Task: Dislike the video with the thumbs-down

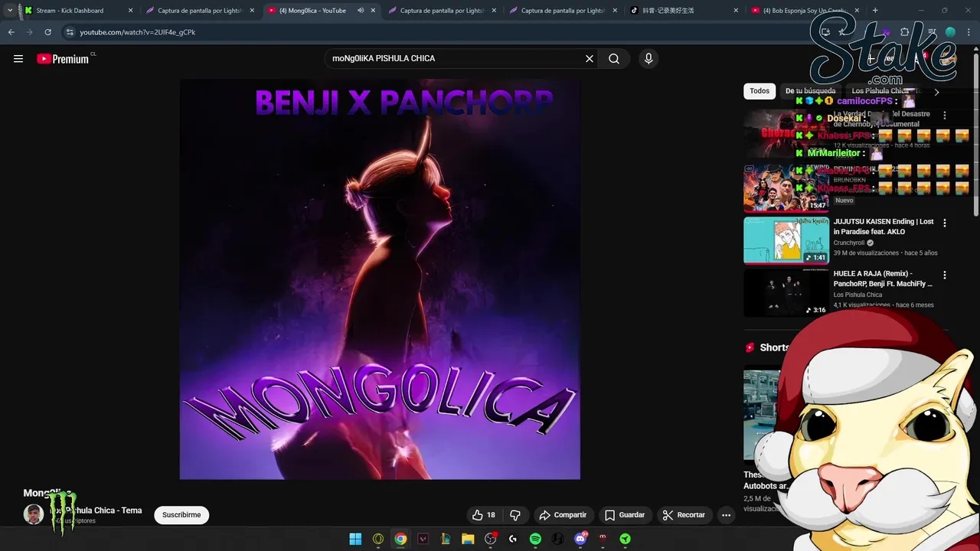Action: (x=515, y=515)
